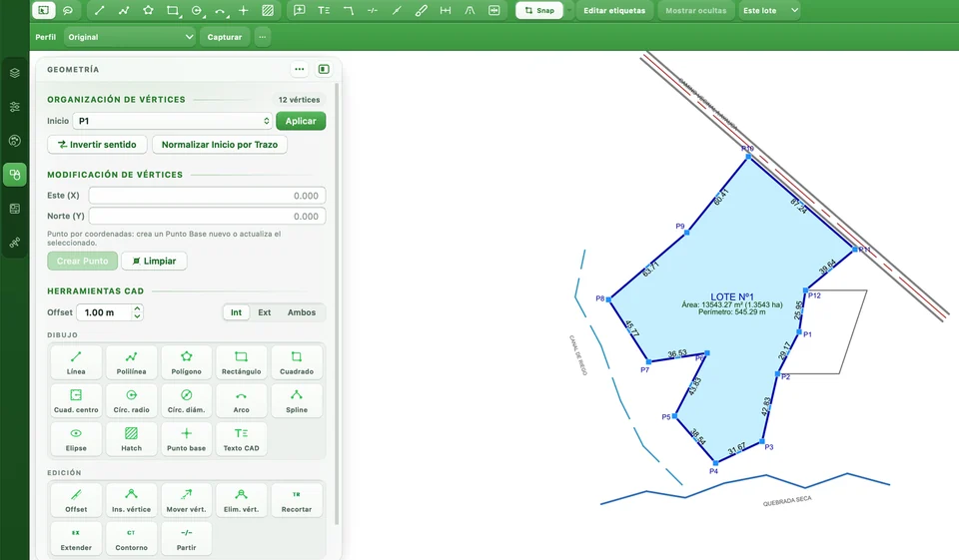Click the Limpiar button

154,262
